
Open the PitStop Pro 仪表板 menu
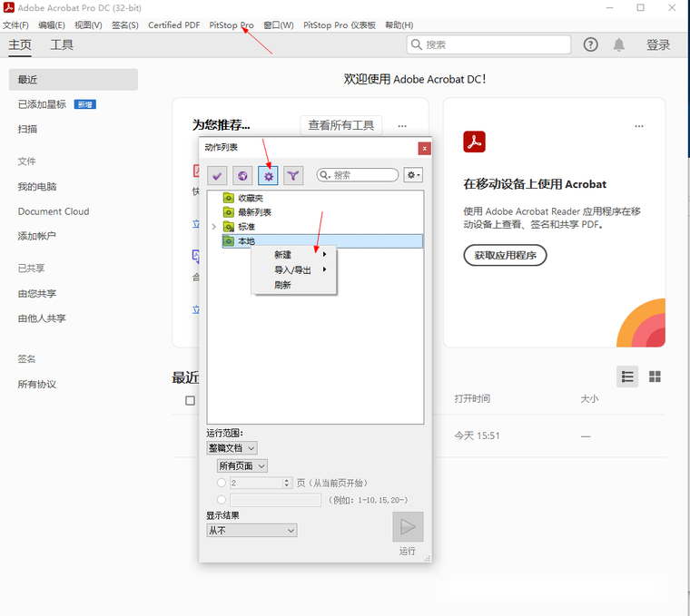(340, 25)
